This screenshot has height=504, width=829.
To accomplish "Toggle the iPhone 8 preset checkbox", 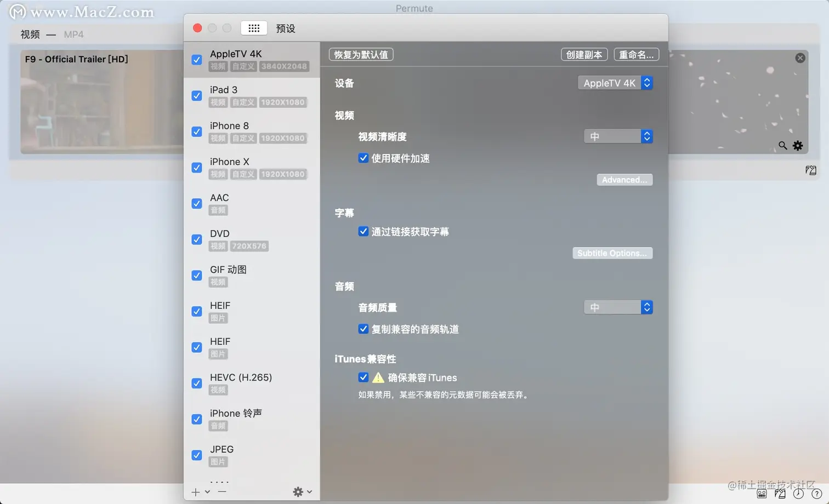I will click(x=197, y=131).
